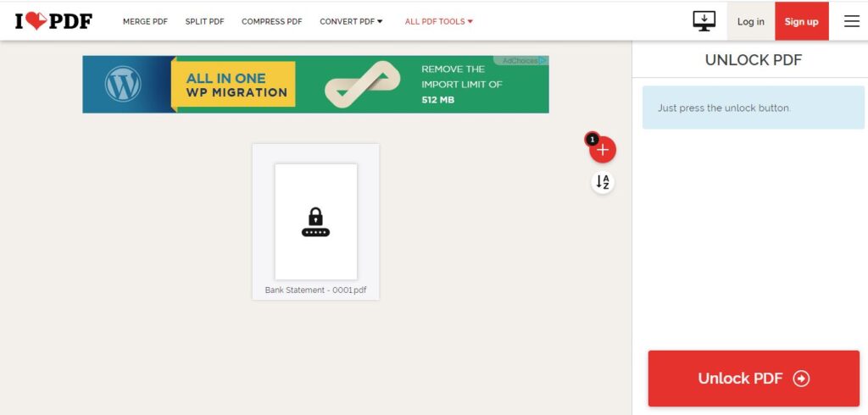Click the iLovePDF logo
The image size is (868, 415).
[x=53, y=21]
